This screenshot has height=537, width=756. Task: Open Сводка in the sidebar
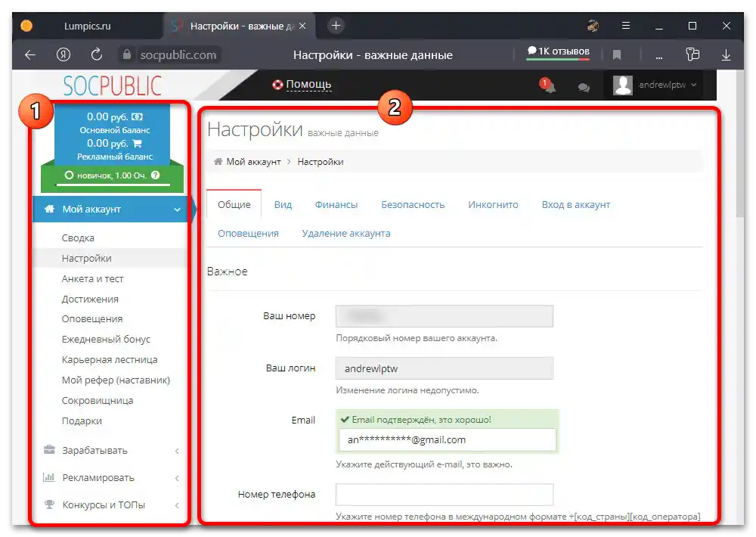pos(78,237)
